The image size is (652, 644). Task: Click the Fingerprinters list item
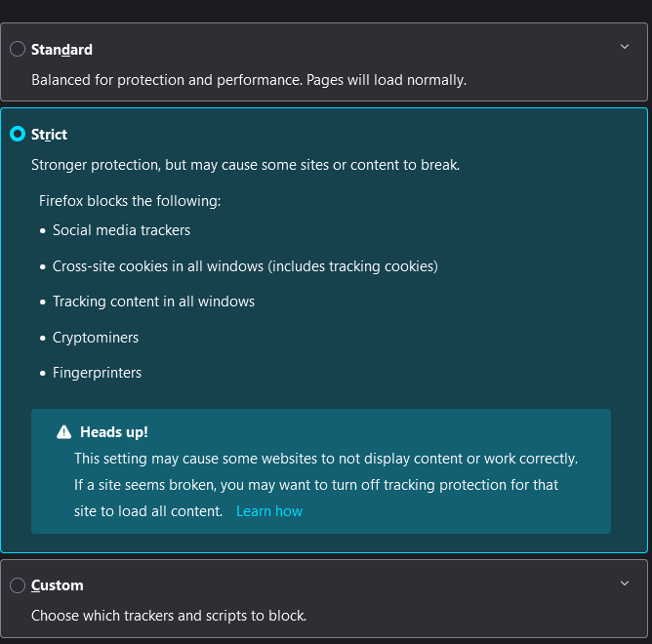click(97, 373)
